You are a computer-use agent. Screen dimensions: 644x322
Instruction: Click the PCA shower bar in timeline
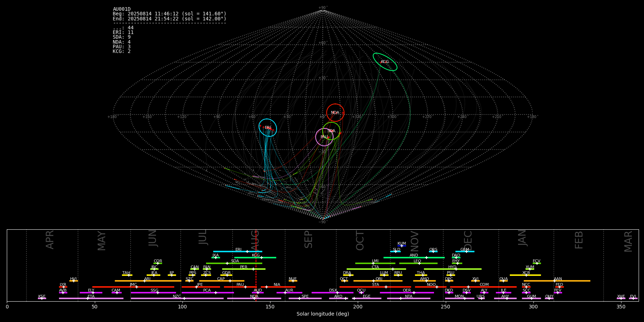pyautogui.click(x=208, y=293)
